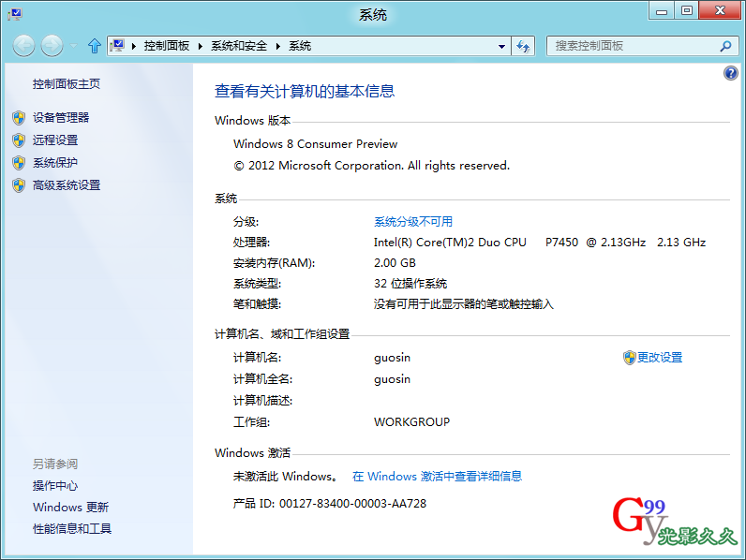This screenshot has height=560, width=746.
Task: Click the 更改设置 link
Action: coord(660,358)
